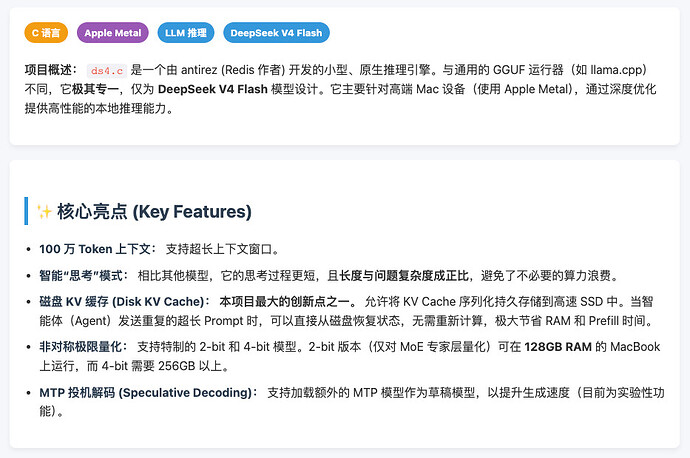Image resolution: width=690 pixels, height=458 pixels.
Task: Select the purple Apple Metal tag
Action: 113,33
